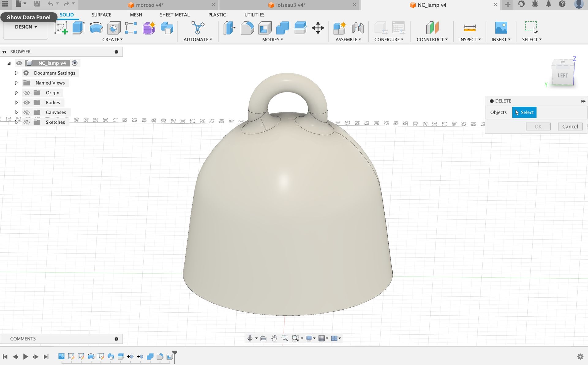The image size is (588, 365).
Task: Hide the Bodies folder
Action: (x=27, y=103)
